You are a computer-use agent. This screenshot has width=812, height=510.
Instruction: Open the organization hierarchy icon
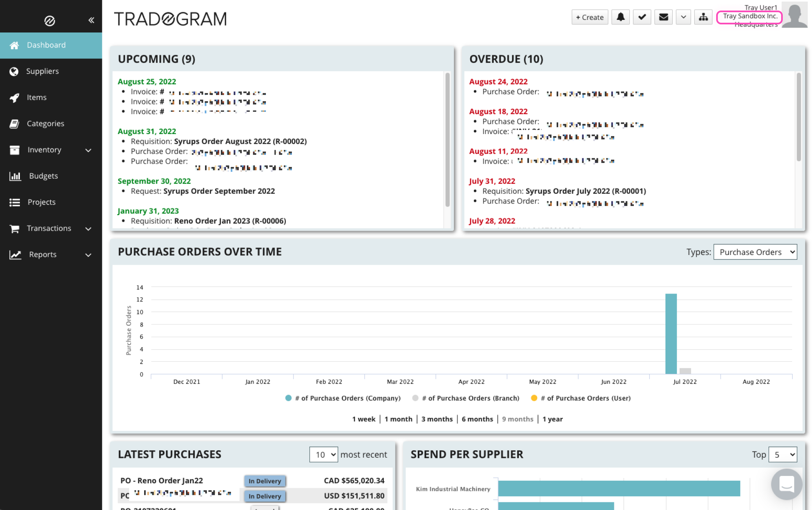pyautogui.click(x=703, y=17)
